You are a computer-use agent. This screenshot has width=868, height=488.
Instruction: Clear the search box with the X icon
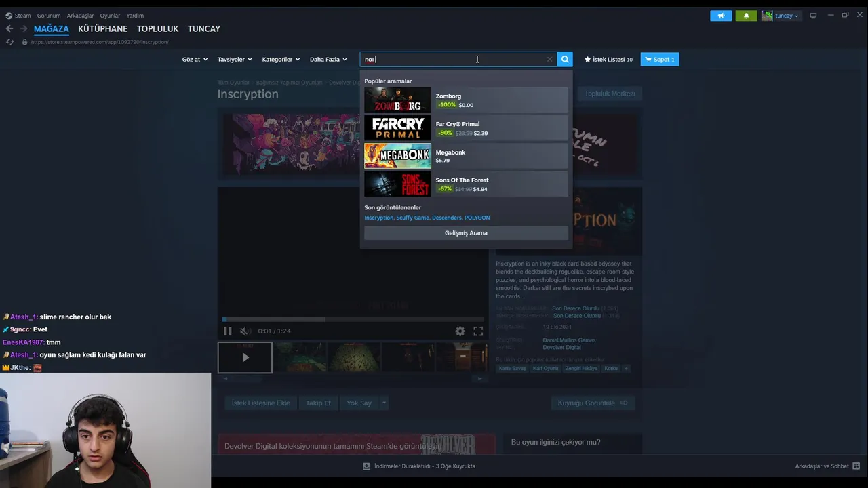pos(549,59)
